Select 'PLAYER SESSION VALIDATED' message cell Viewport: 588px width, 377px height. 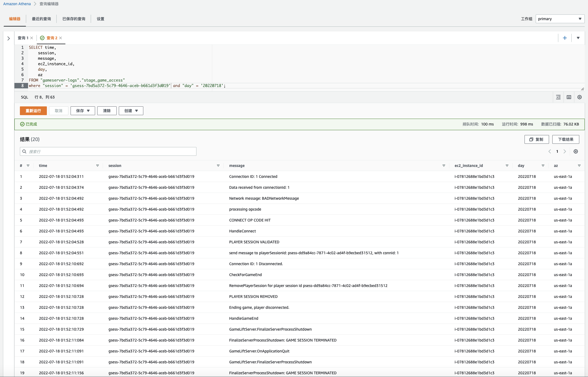tap(254, 242)
